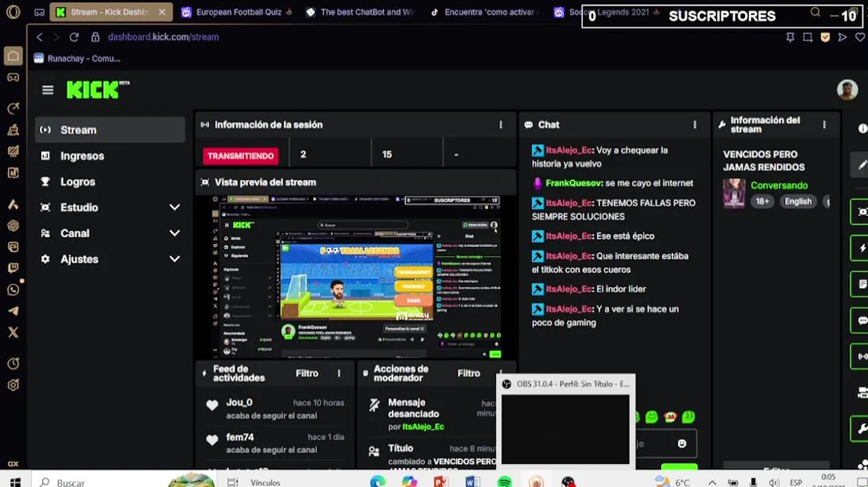Click the ESP language indicator
Image resolution: width=868 pixels, height=487 pixels.
[x=795, y=482]
